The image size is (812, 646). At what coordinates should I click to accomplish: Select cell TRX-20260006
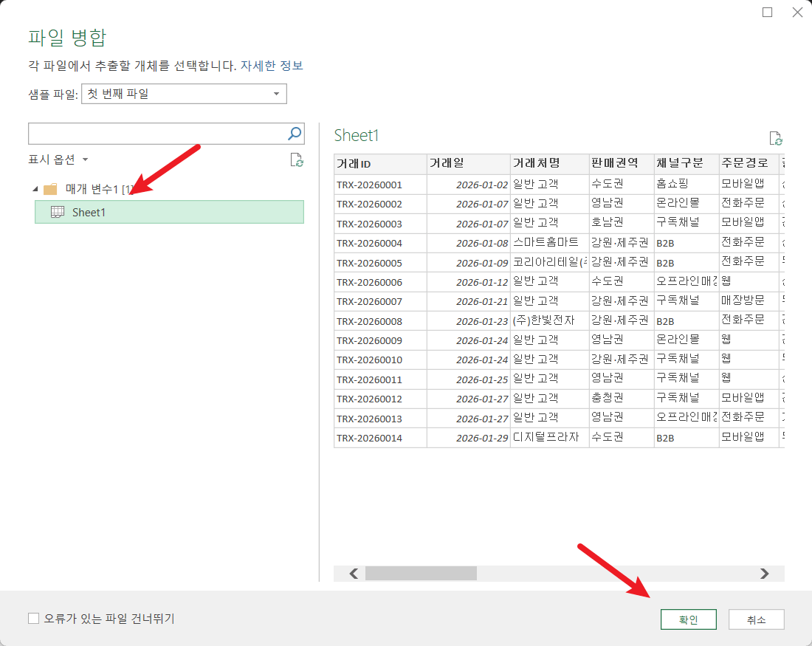click(381, 282)
